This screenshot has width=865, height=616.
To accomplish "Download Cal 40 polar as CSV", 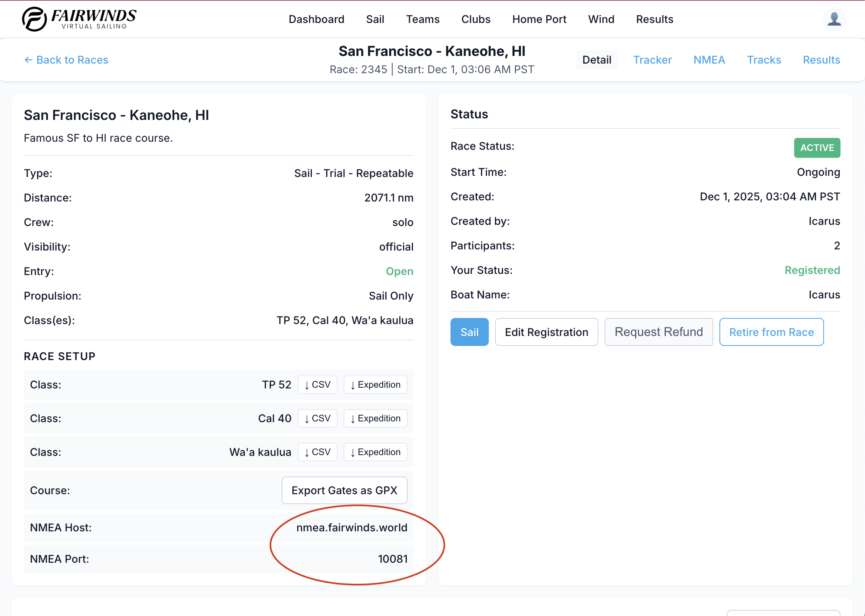I will [x=317, y=418].
